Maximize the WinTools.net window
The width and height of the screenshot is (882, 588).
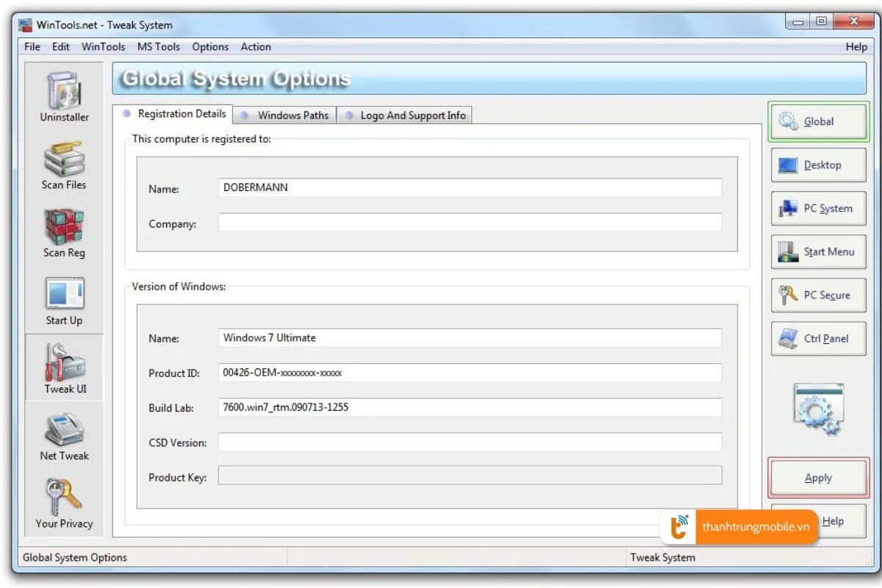(x=820, y=22)
